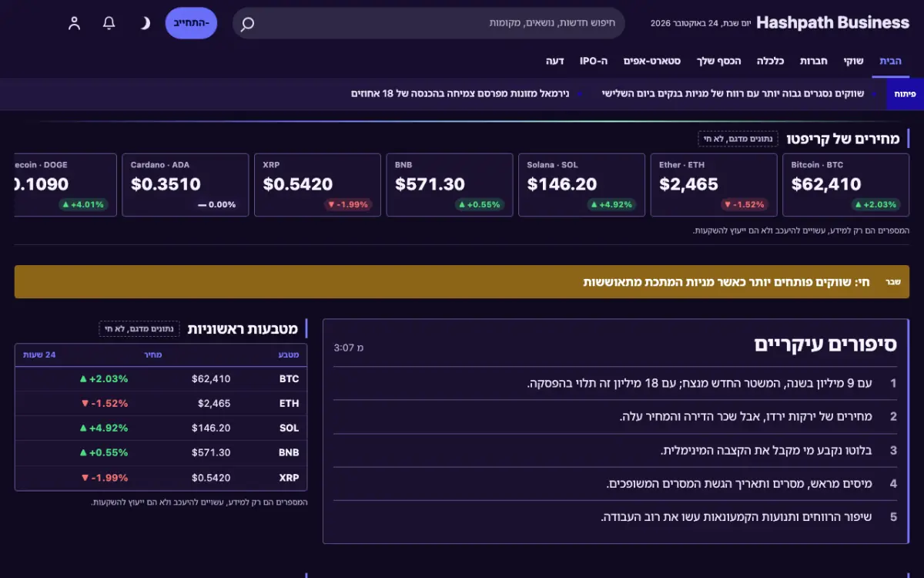Viewport: 924px width, 578px height.
Task: Open the Hashpath Business logo link
Action: [832, 23]
